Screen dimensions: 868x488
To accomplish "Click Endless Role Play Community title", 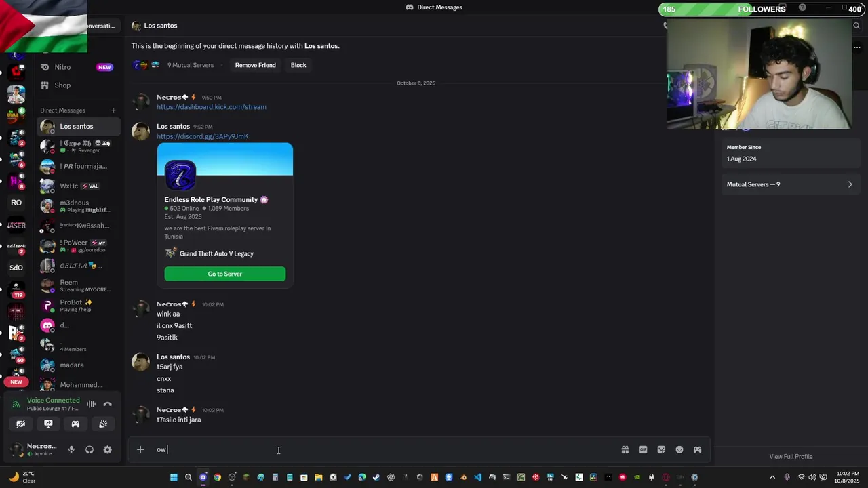I will click(211, 200).
